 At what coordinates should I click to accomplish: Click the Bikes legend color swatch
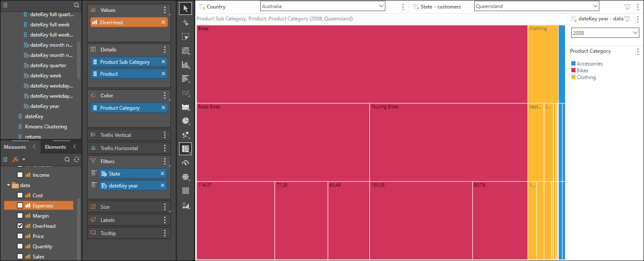[x=573, y=71]
